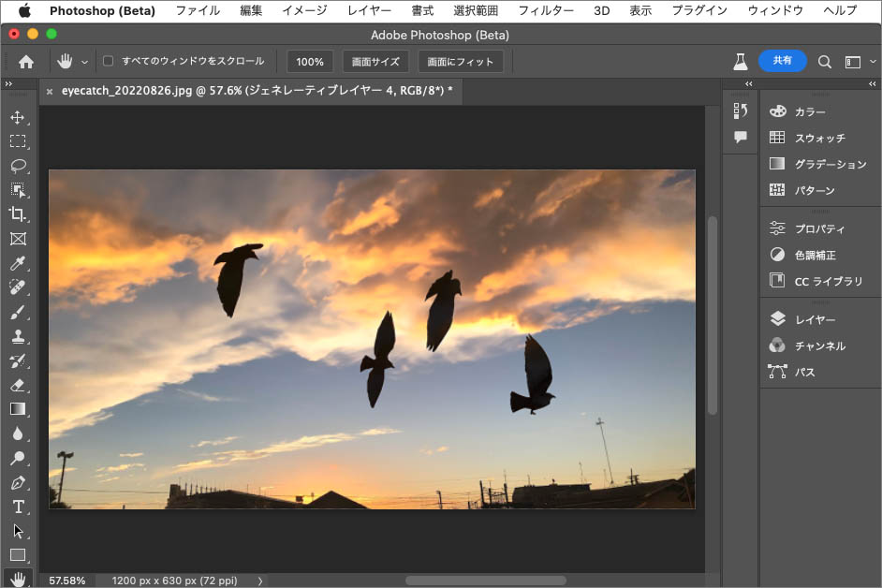Select the Horizontal Type tool
Image resolution: width=882 pixels, height=588 pixels.
[x=18, y=507]
